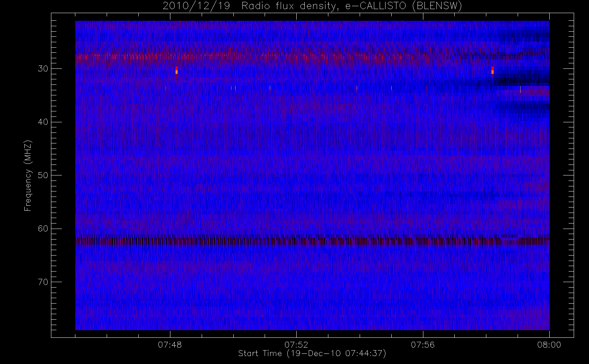Click the 07:48 time tick label
Image resolution: width=589 pixels, height=364 pixels.
click(x=170, y=344)
